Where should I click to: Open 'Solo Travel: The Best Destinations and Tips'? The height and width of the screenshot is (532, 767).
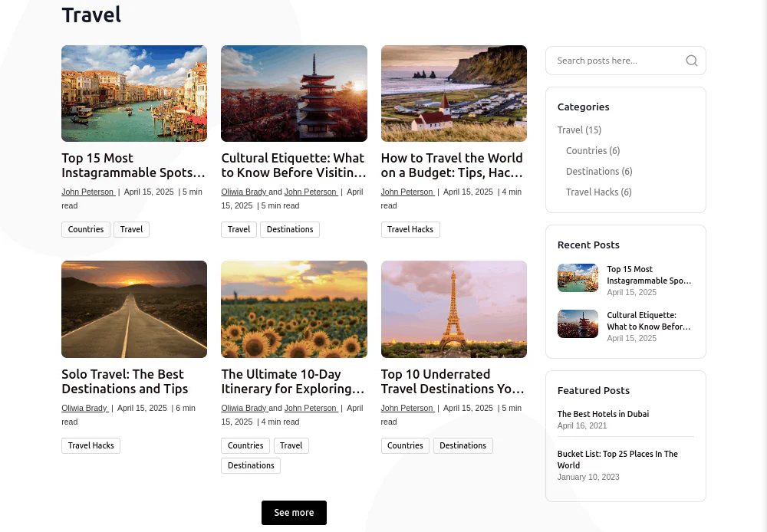125,382
